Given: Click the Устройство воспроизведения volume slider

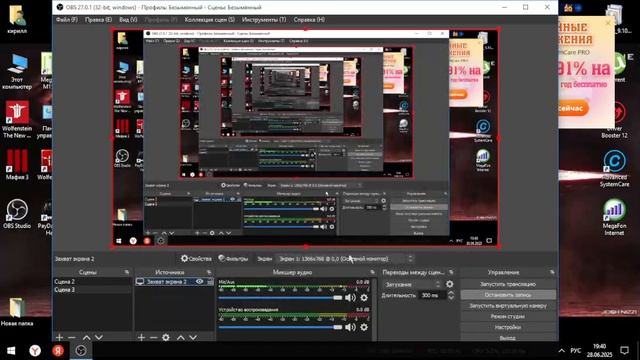Looking at the screenshot, I should tap(280, 327).
